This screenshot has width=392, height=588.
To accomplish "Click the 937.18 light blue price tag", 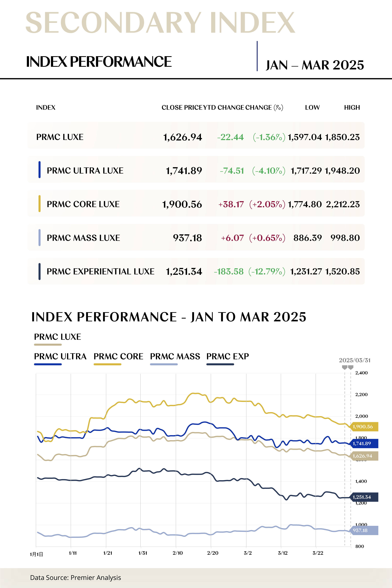I will tap(364, 531).
